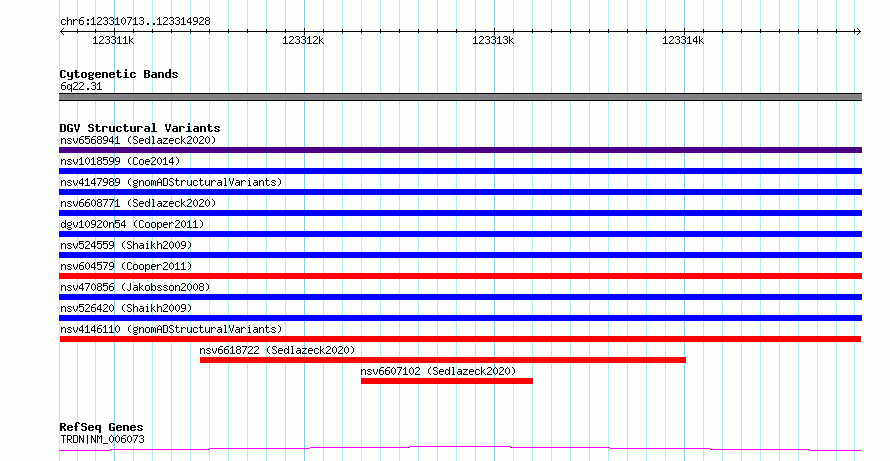Click the magenta TRDN gene line
The height and width of the screenshot is (461, 890).
[460, 449]
